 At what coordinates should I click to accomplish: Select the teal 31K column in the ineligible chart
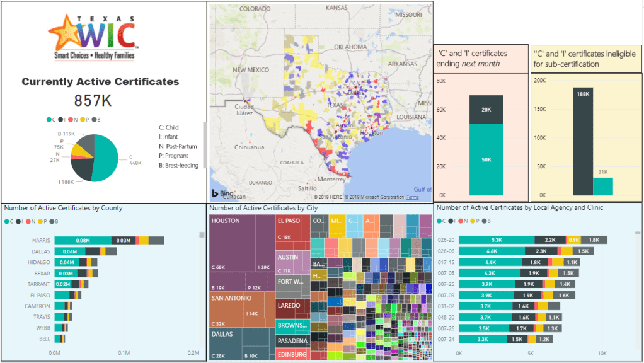[602, 187]
